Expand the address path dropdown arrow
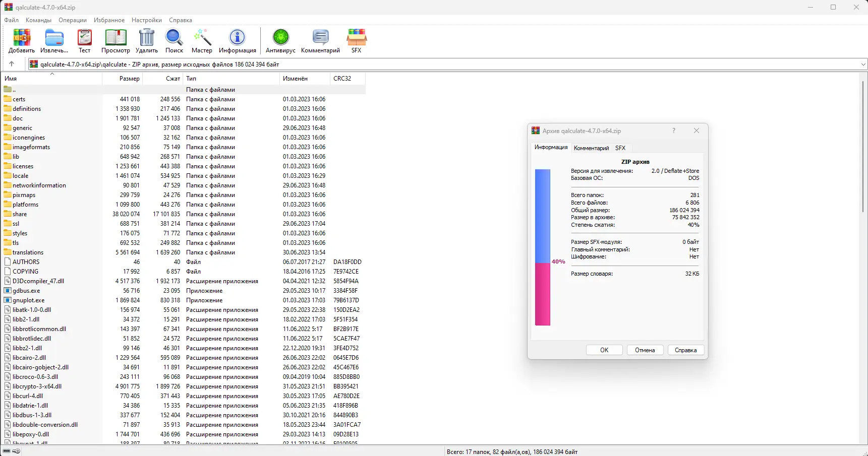 [x=863, y=64]
